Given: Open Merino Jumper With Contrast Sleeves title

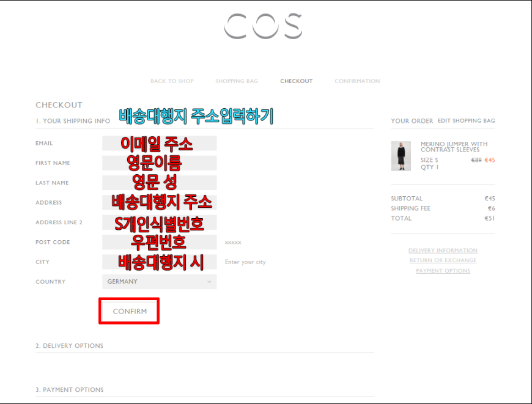Looking at the screenshot, I should point(454,147).
